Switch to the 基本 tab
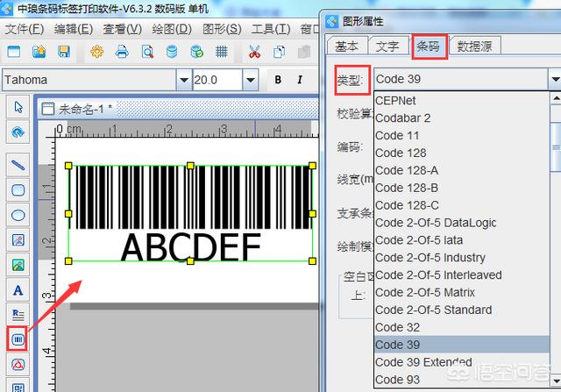The image size is (561, 392). pyautogui.click(x=347, y=46)
